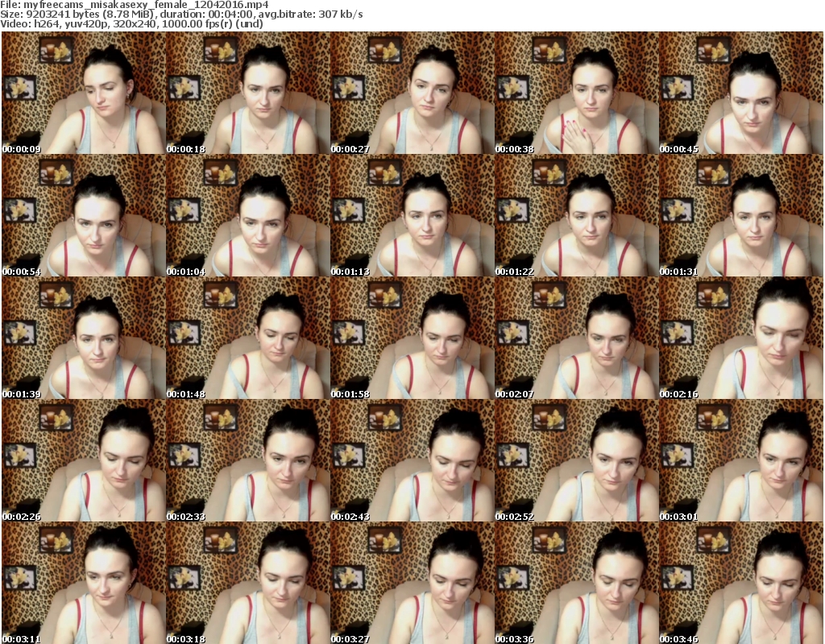Image resolution: width=825 pixels, height=644 pixels.
Task: Select the thumbnail frame at 00:02:26
Action: (84, 461)
